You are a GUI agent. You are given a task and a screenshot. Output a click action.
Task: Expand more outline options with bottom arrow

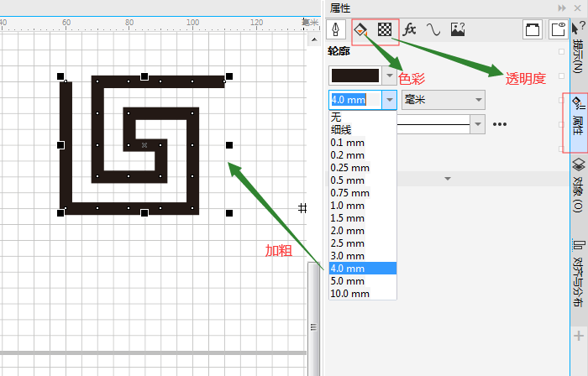[448, 179]
